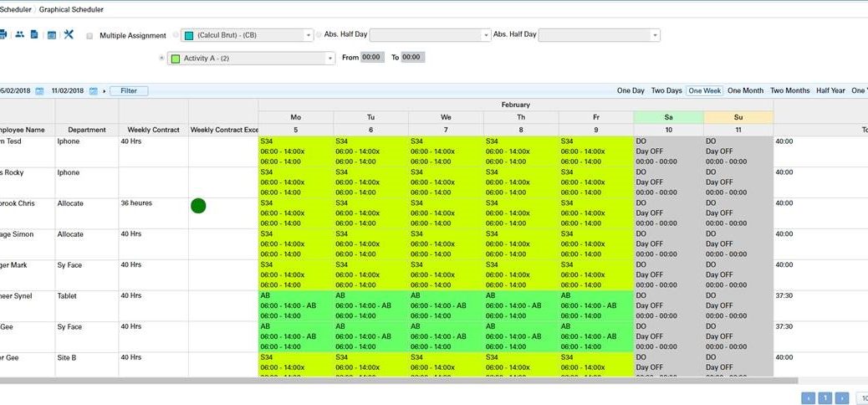Viewport: 868px width, 405px height.
Task: Open the start date calendar picker
Action: coord(39,90)
